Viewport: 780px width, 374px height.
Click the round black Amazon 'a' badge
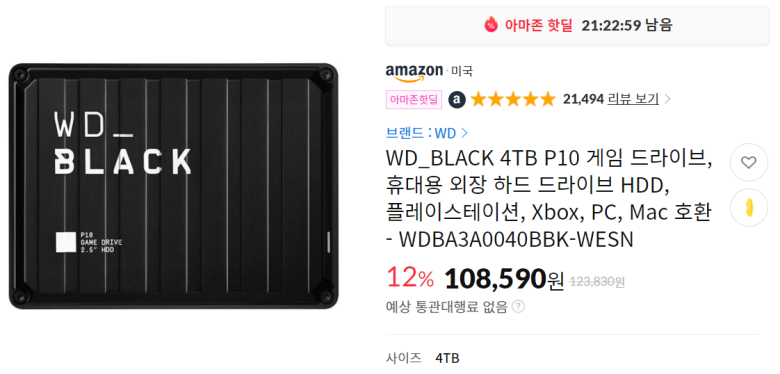tap(457, 99)
